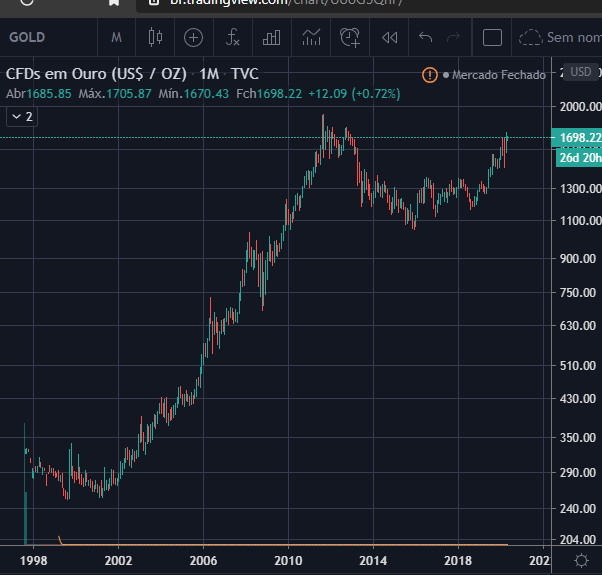Open the indicator templates icon

tap(311, 38)
